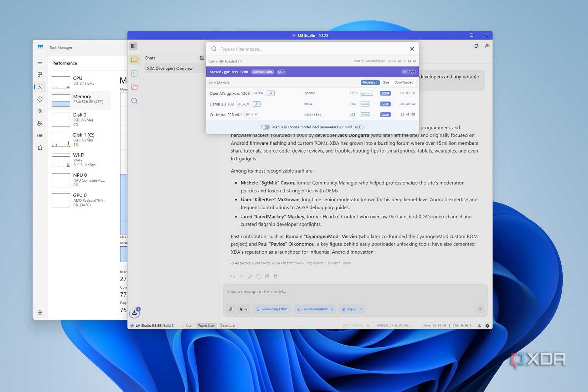This screenshot has width=588, height=392.
Task: Click the message input box
Action: click(355, 292)
